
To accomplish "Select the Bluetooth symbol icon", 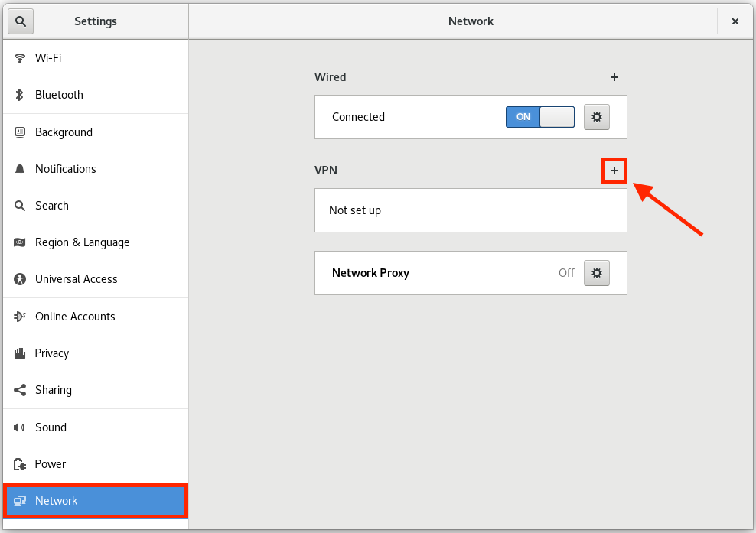I will click(x=20, y=95).
